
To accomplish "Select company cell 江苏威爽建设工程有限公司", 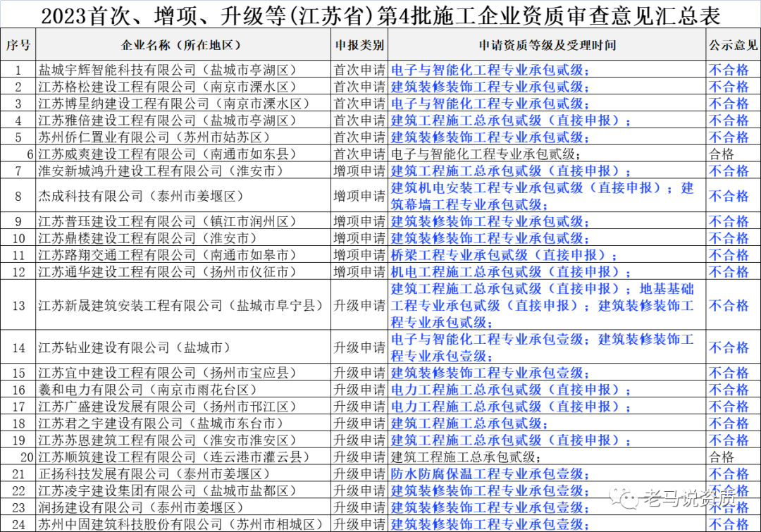I will click(183, 154).
